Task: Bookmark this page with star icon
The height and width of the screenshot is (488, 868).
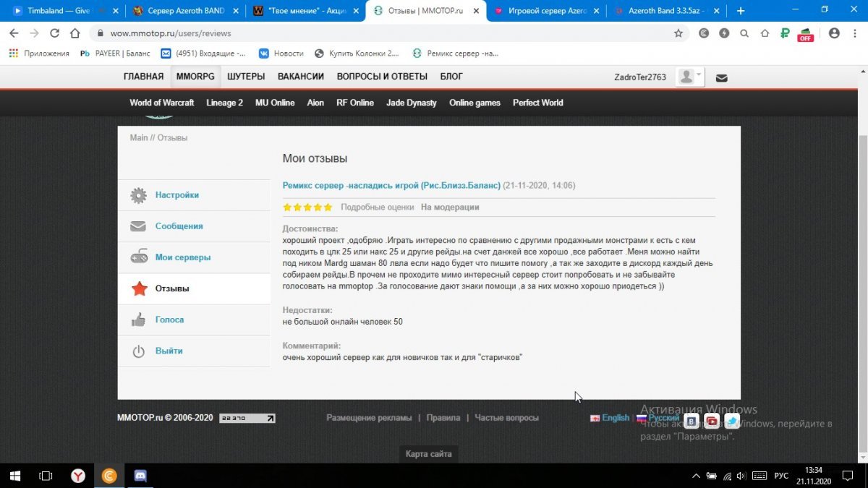Action: pos(678,33)
